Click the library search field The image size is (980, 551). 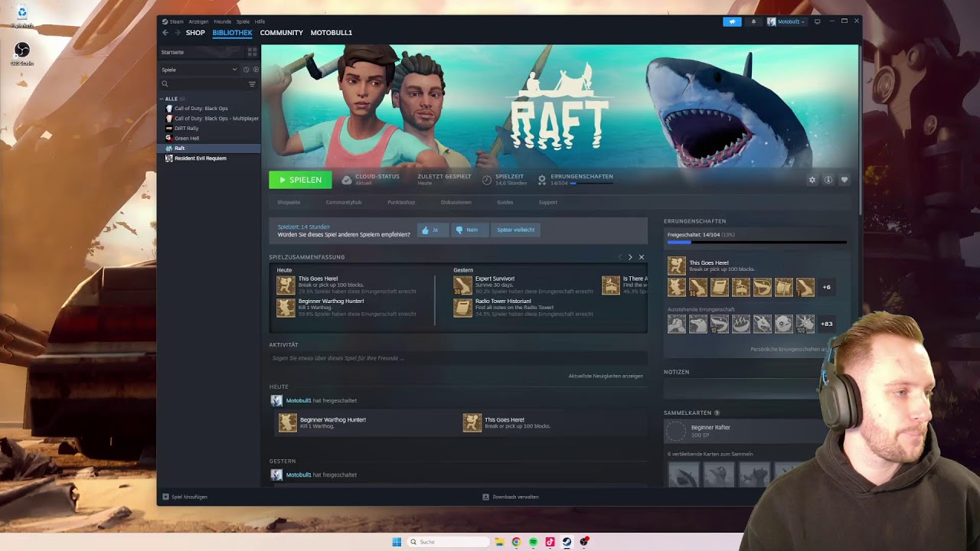click(203, 84)
